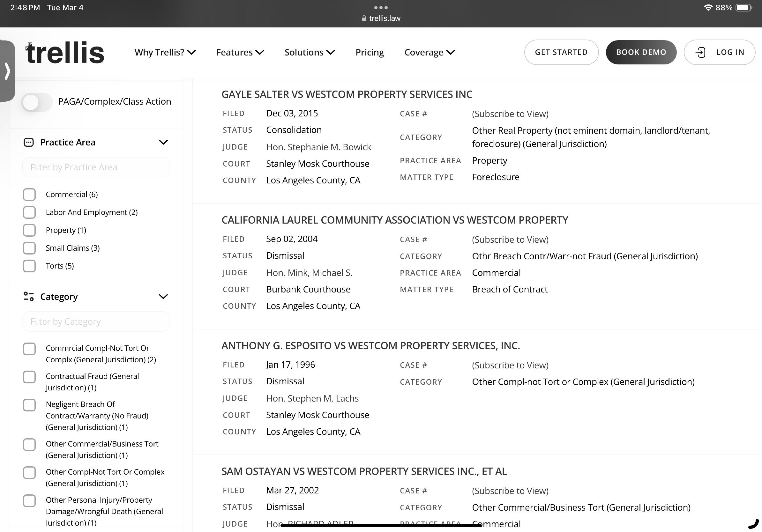Select the Torts (5) checkbox
Viewport: 762px width, 532px height.
click(29, 266)
